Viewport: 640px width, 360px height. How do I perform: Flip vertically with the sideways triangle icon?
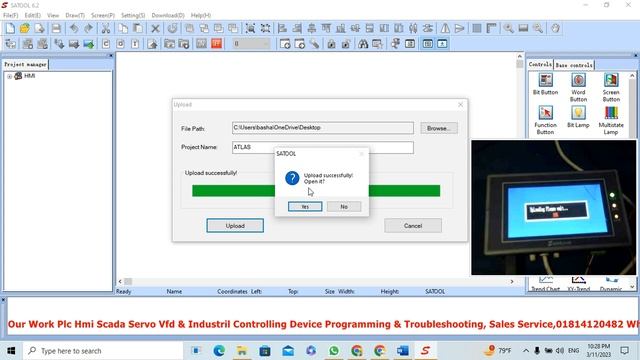460,28
